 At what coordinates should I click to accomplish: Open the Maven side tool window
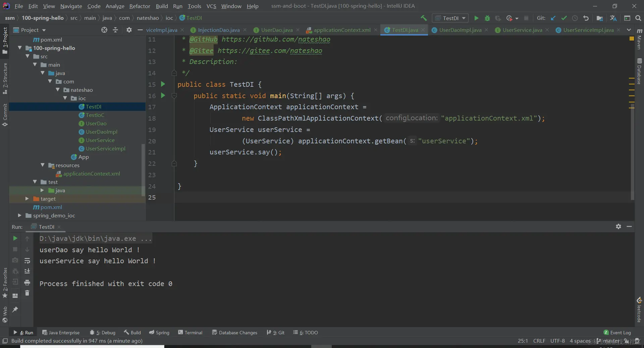pyautogui.click(x=639, y=39)
